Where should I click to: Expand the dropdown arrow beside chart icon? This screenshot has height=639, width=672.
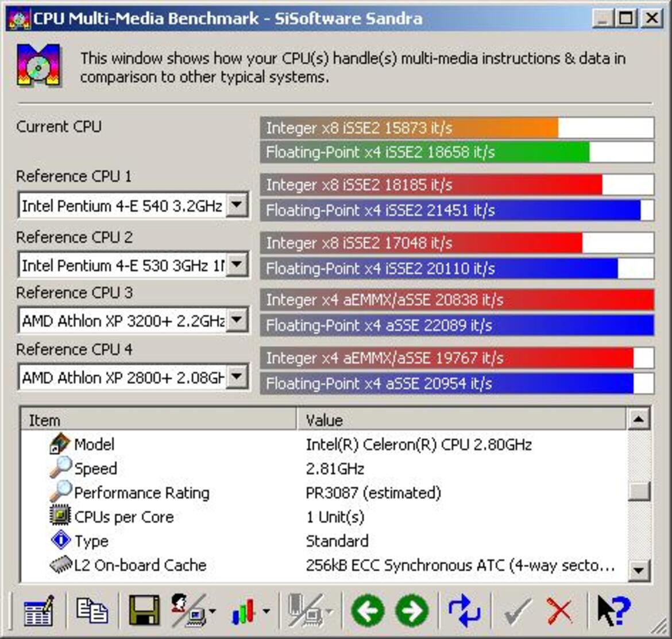266,611
